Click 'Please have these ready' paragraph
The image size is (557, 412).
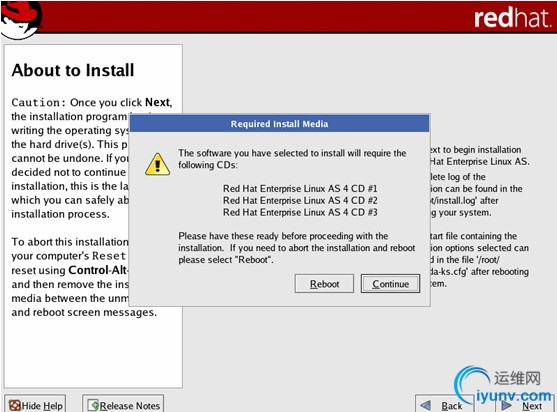(x=297, y=248)
